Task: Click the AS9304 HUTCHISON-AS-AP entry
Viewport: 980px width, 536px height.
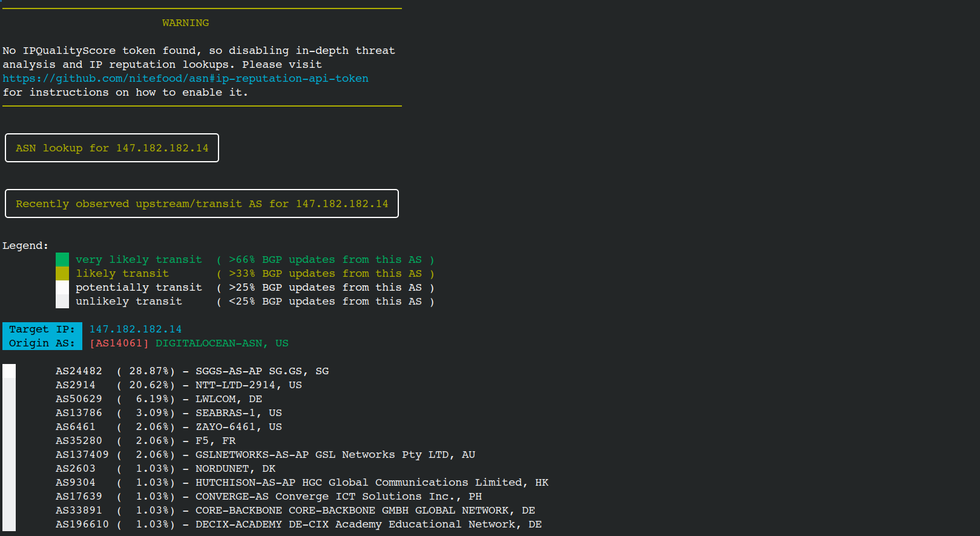Action: click(301, 483)
